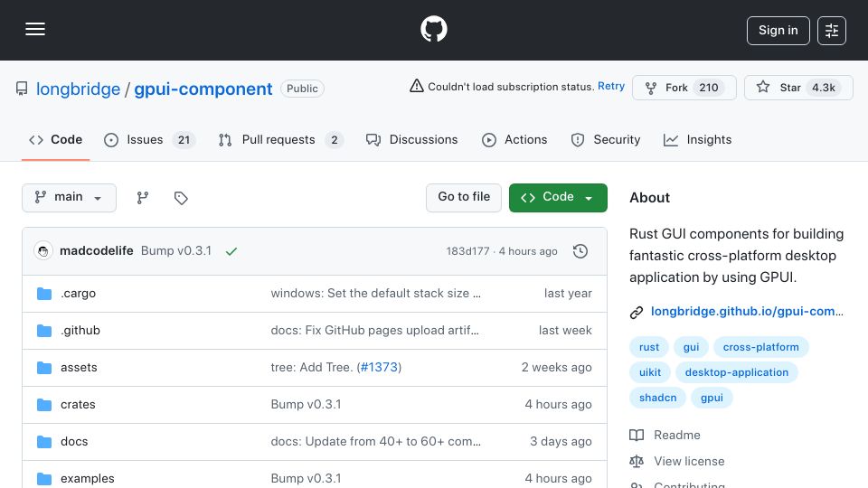
Task: View branches via the branch icon
Action: point(143,198)
